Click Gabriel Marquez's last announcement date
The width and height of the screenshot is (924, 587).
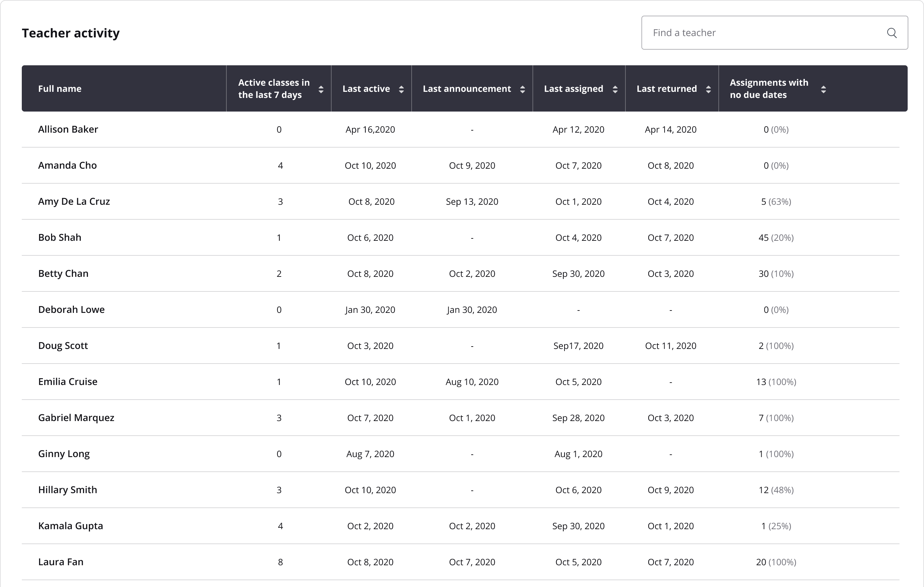(472, 418)
